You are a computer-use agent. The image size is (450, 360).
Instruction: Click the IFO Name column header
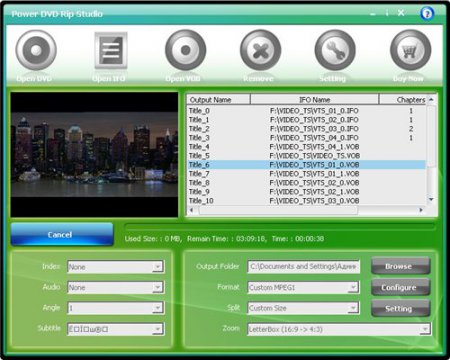pos(315,100)
